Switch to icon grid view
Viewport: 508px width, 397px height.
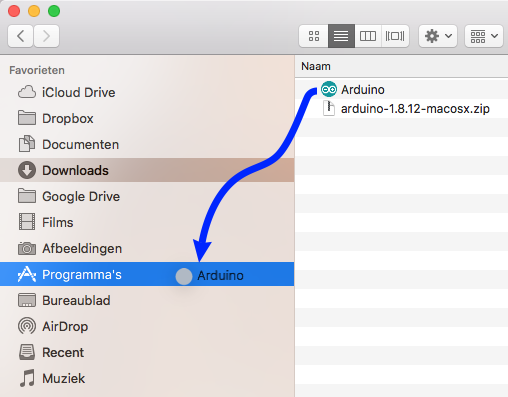pos(314,36)
